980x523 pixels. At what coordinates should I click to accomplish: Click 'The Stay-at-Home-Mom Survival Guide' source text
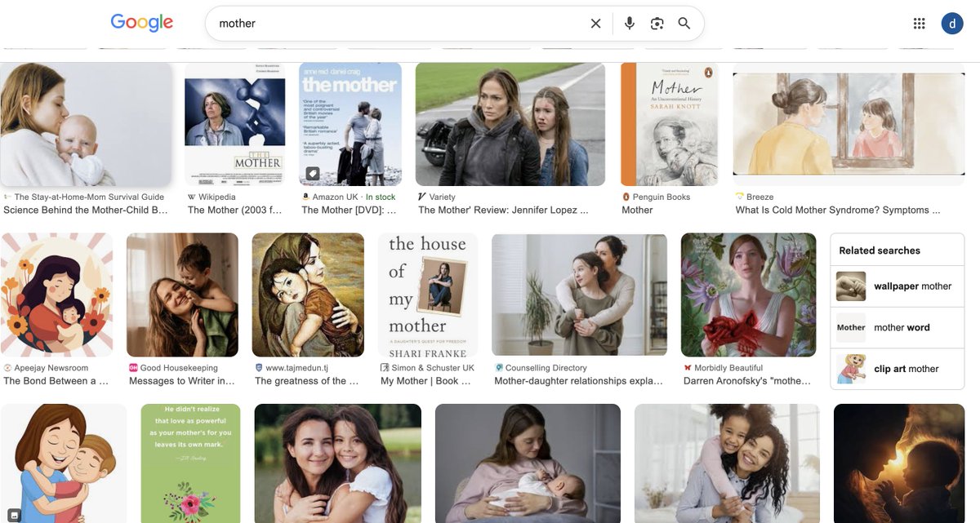tap(89, 197)
